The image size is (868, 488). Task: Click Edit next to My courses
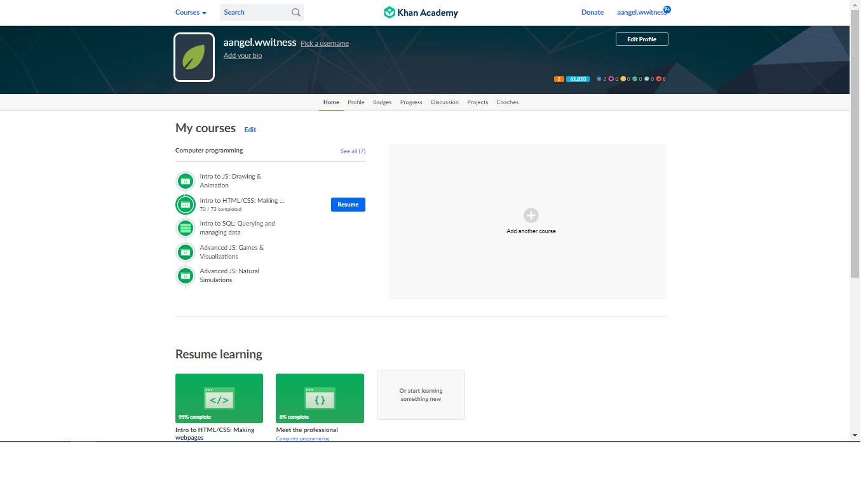tap(250, 130)
